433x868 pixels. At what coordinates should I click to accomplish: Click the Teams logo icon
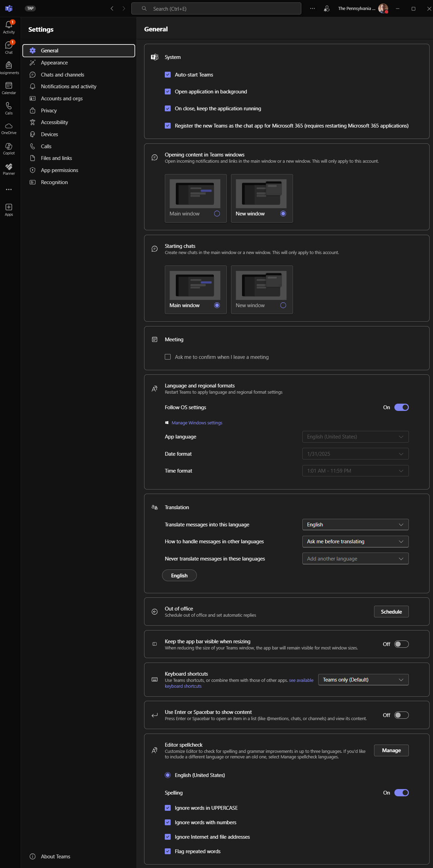(9, 9)
